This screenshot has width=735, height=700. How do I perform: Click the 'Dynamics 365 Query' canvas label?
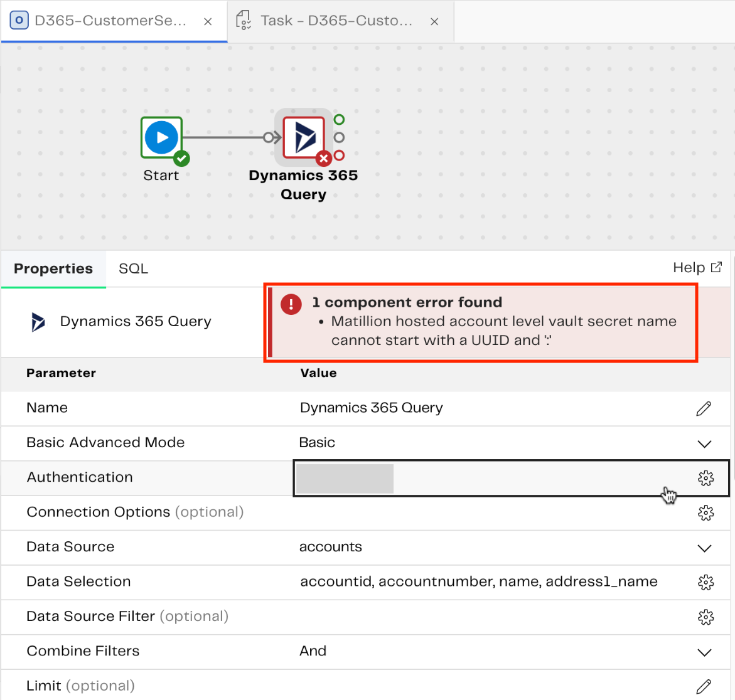pyautogui.click(x=303, y=184)
